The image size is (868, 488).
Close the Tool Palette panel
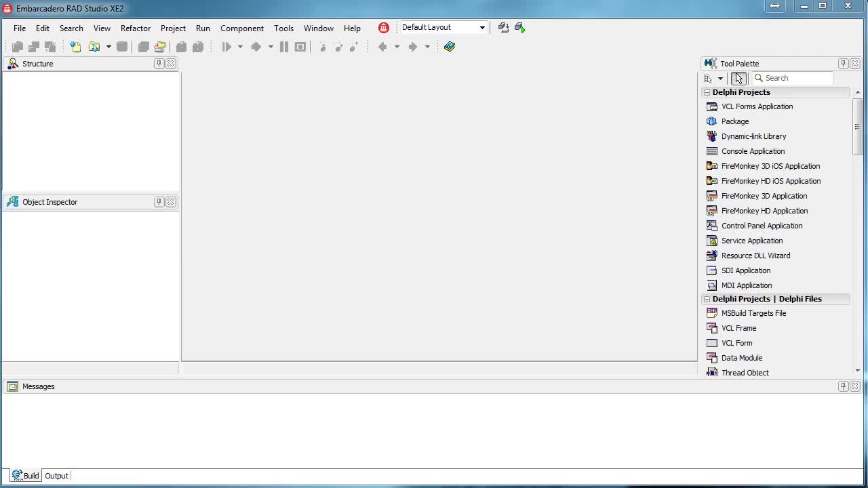855,64
